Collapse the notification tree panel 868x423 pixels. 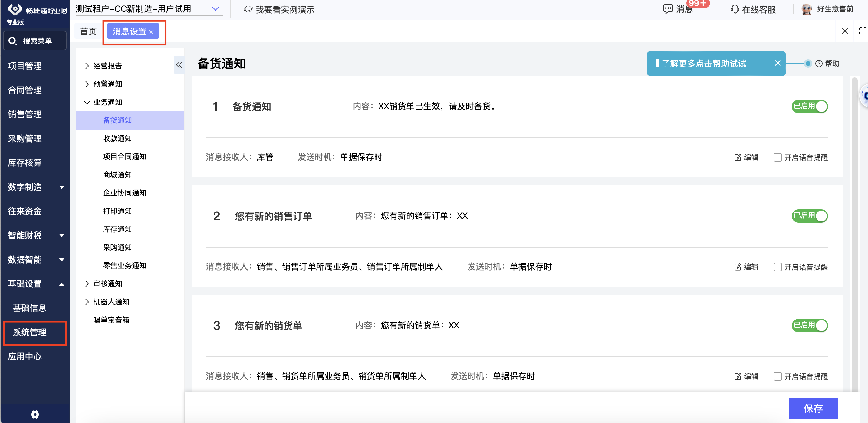tap(179, 65)
